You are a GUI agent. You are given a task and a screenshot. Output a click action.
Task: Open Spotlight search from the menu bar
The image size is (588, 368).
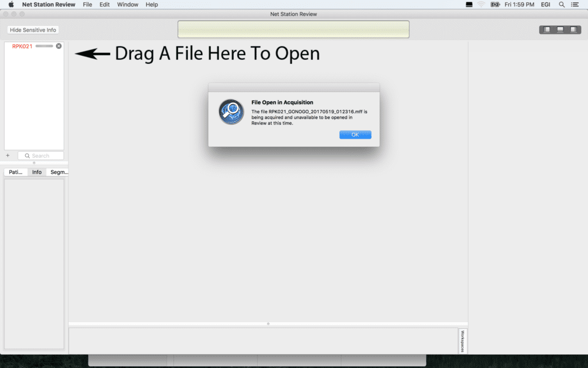coord(561,5)
